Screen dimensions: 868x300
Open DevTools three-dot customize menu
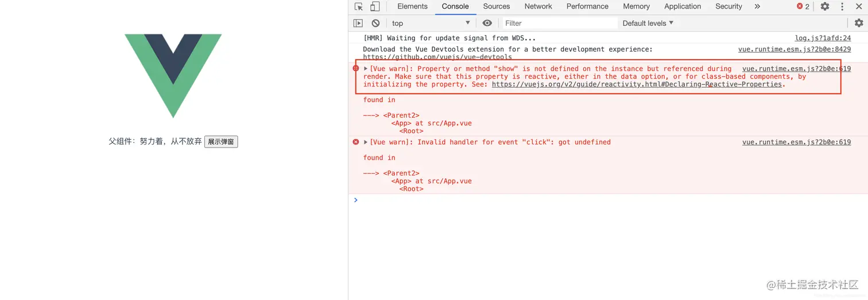[842, 6]
